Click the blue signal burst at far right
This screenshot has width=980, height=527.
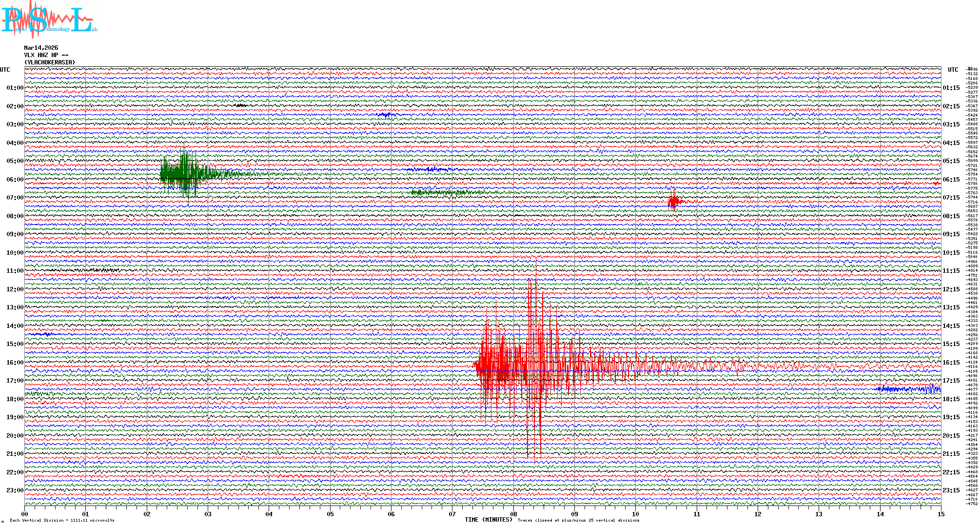pyautogui.click(x=909, y=389)
